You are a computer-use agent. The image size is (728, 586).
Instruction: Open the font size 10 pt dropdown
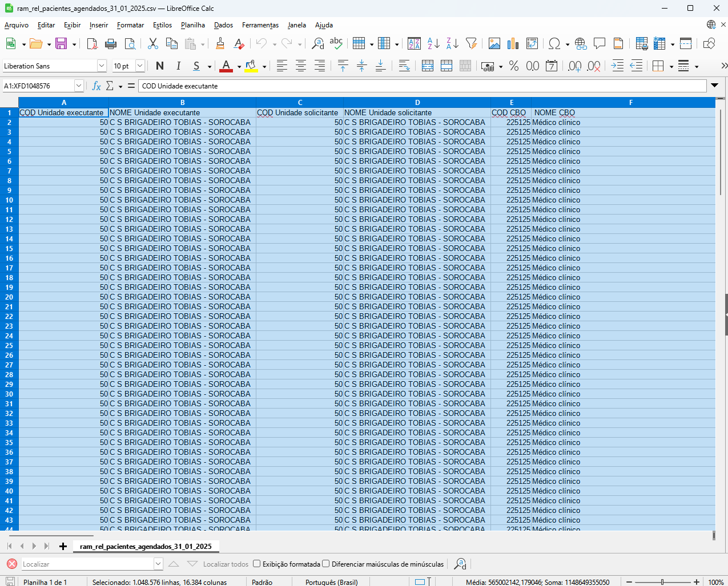pyautogui.click(x=140, y=66)
